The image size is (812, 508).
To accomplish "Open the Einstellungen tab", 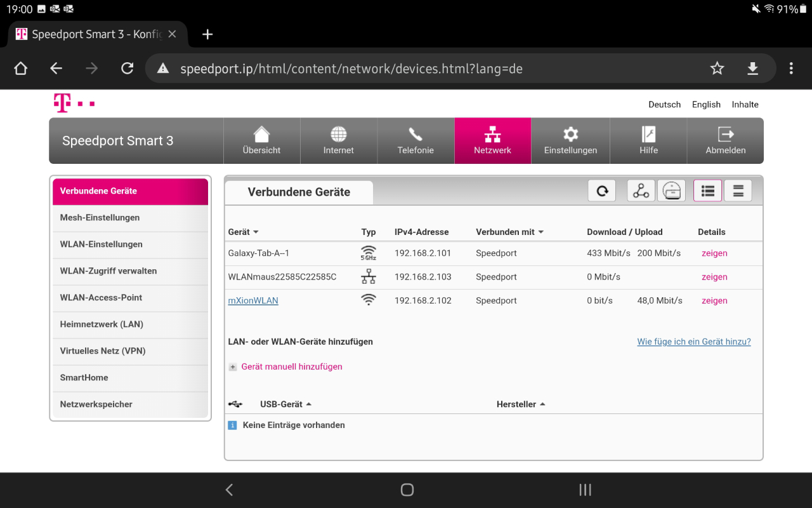I will [570, 141].
